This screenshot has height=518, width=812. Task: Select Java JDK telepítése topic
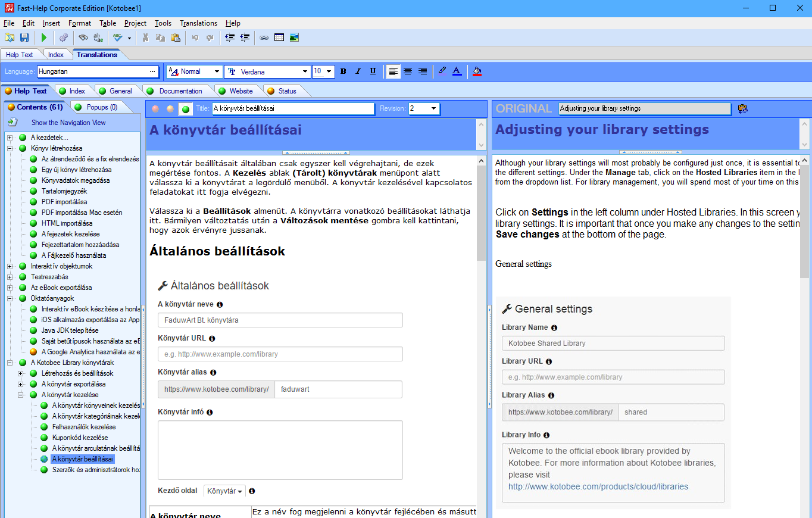pyautogui.click(x=70, y=330)
